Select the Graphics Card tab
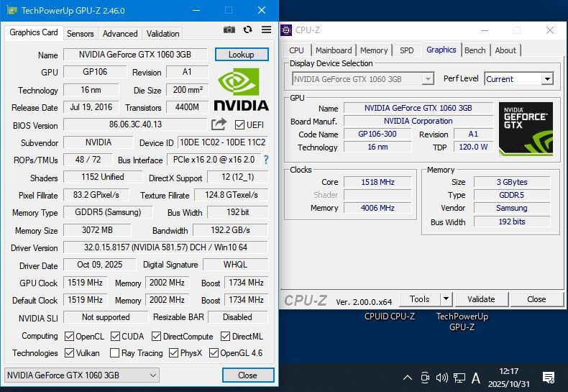 pyautogui.click(x=34, y=32)
